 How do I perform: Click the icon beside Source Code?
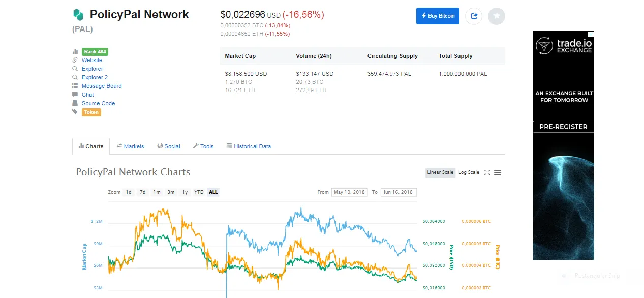pyautogui.click(x=75, y=103)
